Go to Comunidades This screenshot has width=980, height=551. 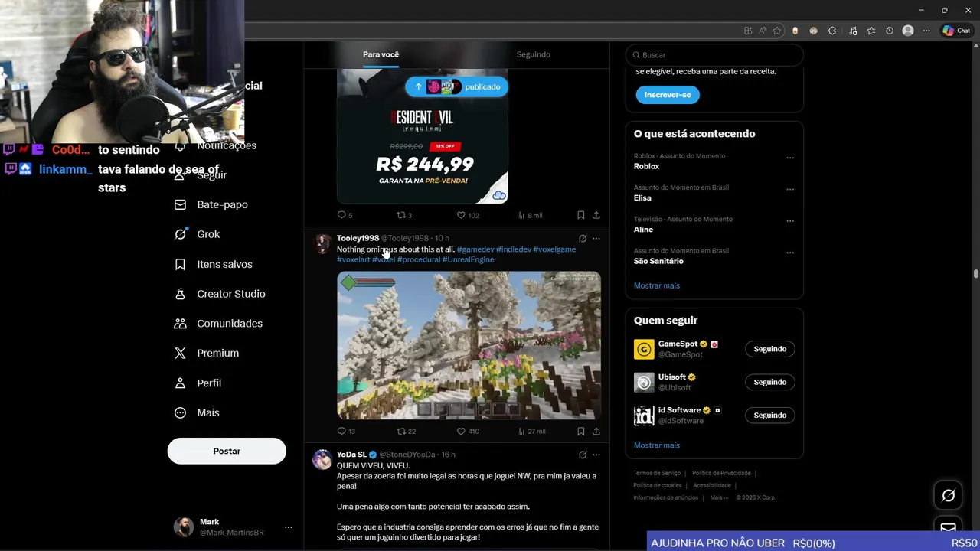pos(218,324)
